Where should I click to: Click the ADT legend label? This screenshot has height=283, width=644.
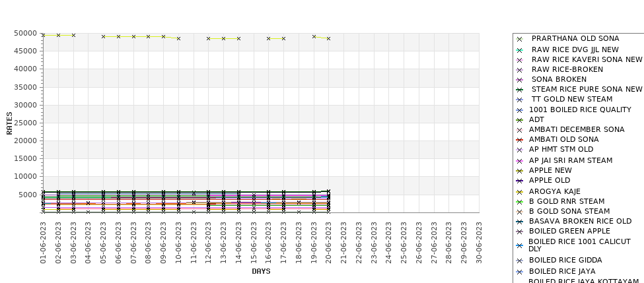click(536, 120)
